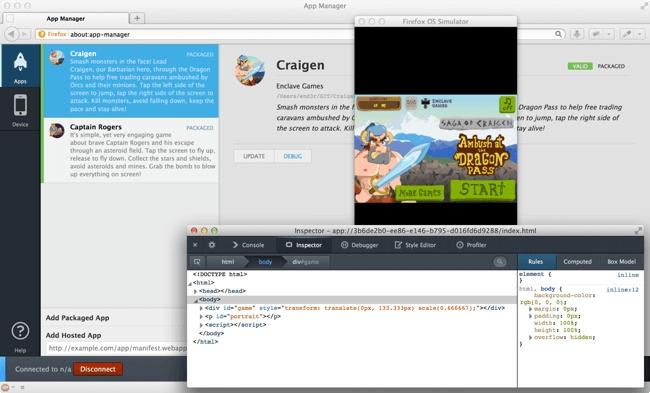
Task: Click the large Craigen icon in details
Action: coord(250,70)
